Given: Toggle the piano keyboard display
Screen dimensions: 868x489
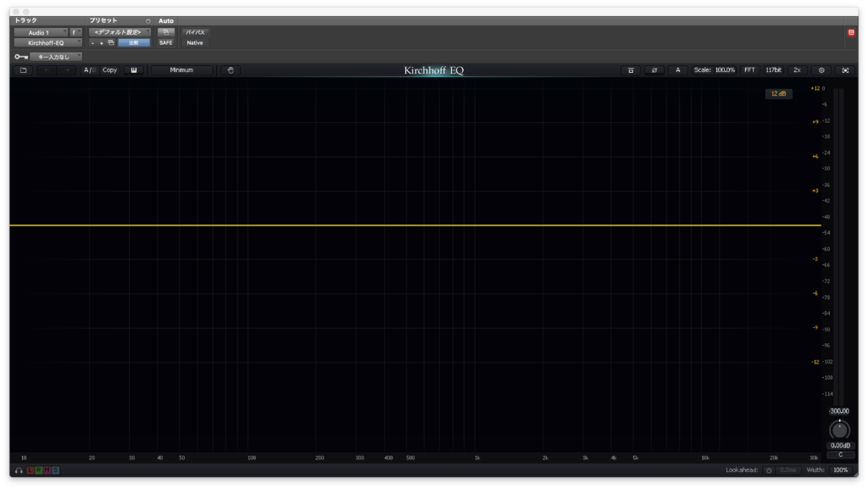Looking at the screenshot, I should (134, 70).
